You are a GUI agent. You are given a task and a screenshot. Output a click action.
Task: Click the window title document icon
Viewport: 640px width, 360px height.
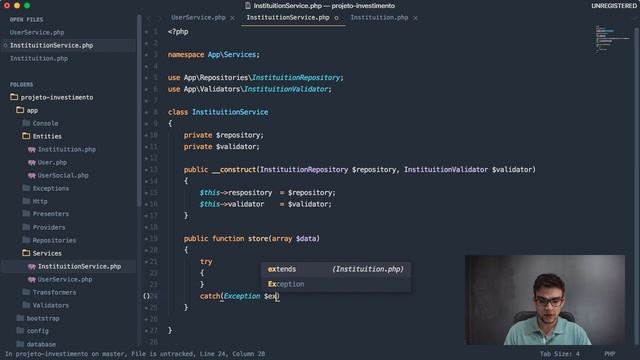coord(248,6)
